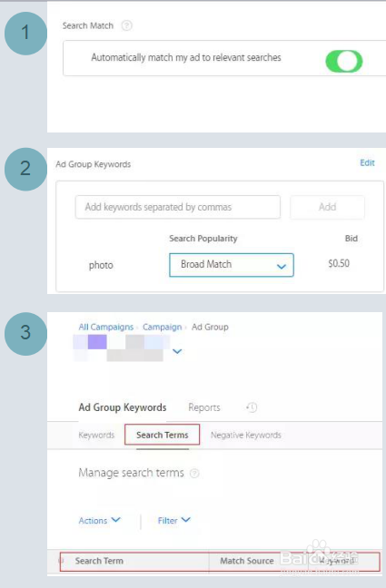
Task: Open the Campaign breadcrumb link
Action: (x=162, y=327)
